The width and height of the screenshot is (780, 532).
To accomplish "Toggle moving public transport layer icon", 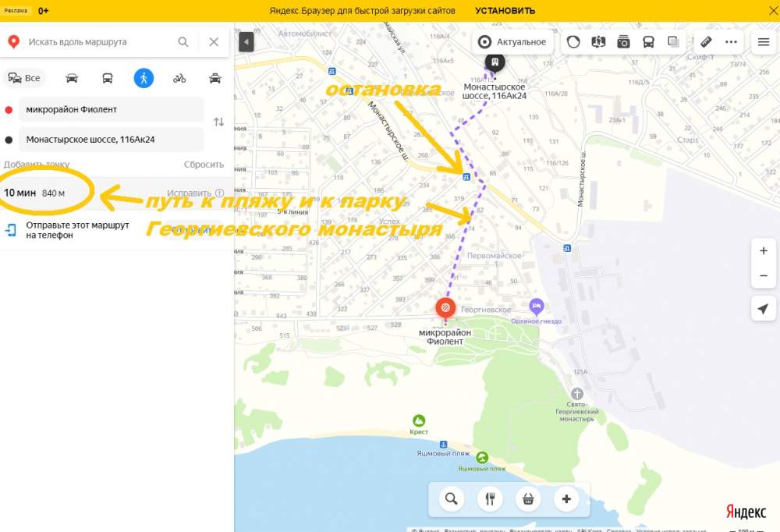I will (648, 42).
